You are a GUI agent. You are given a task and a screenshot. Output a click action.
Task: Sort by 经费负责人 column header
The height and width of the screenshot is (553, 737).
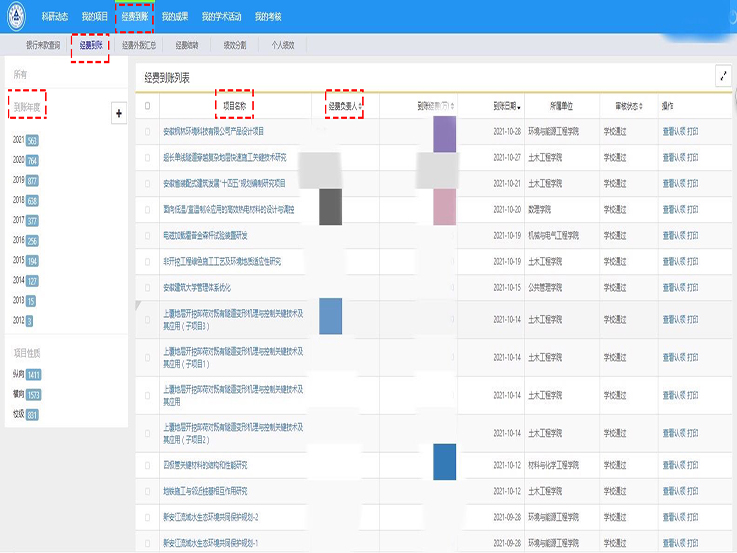tap(344, 105)
